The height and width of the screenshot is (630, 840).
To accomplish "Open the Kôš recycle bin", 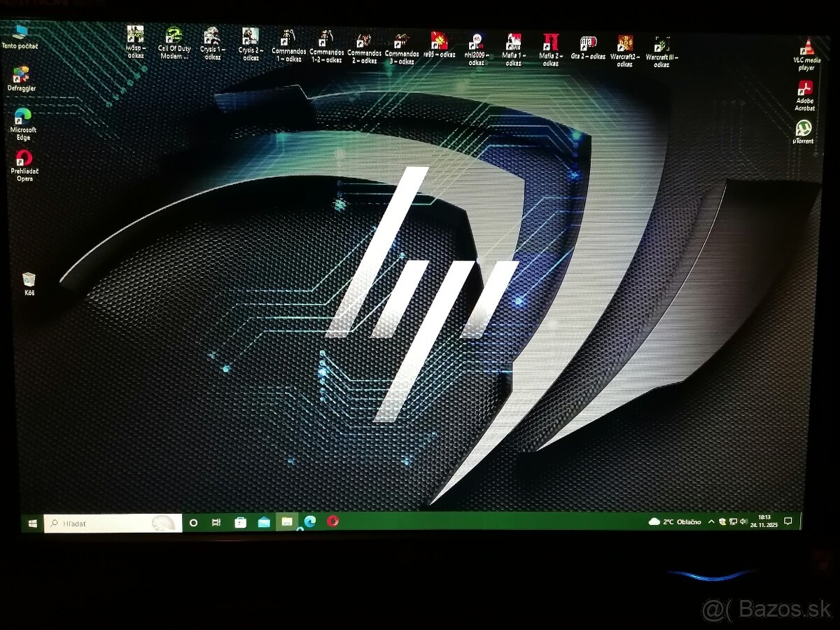I will click(28, 279).
